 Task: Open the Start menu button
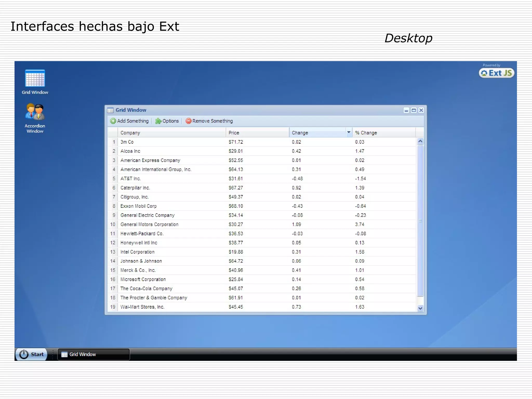coord(31,354)
